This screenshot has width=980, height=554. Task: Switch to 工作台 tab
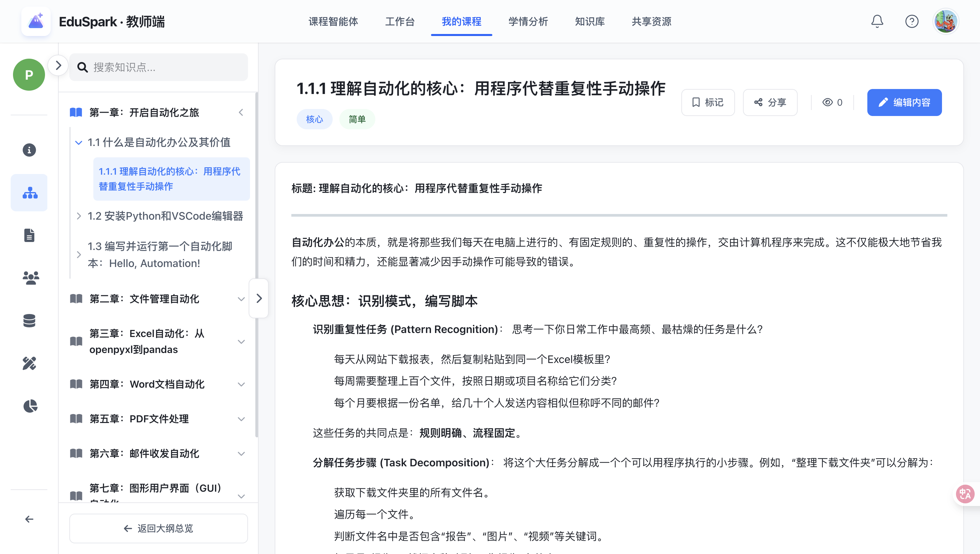pyautogui.click(x=400, y=21)
